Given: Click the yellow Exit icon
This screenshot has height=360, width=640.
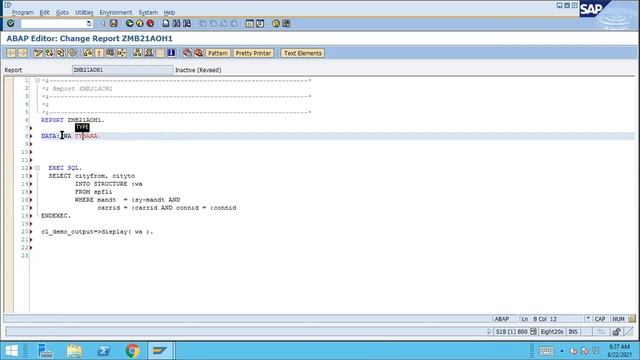Looking at the screenshot, I should coord(140,23).
